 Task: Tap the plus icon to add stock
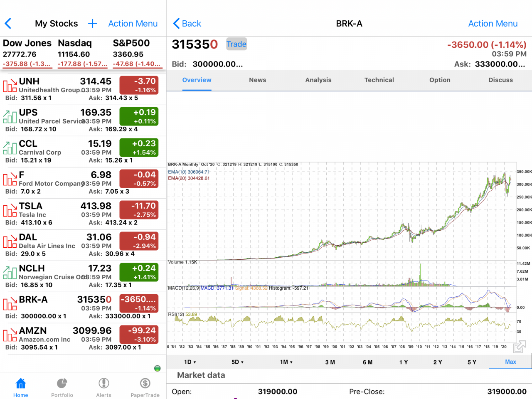point(93,24)
